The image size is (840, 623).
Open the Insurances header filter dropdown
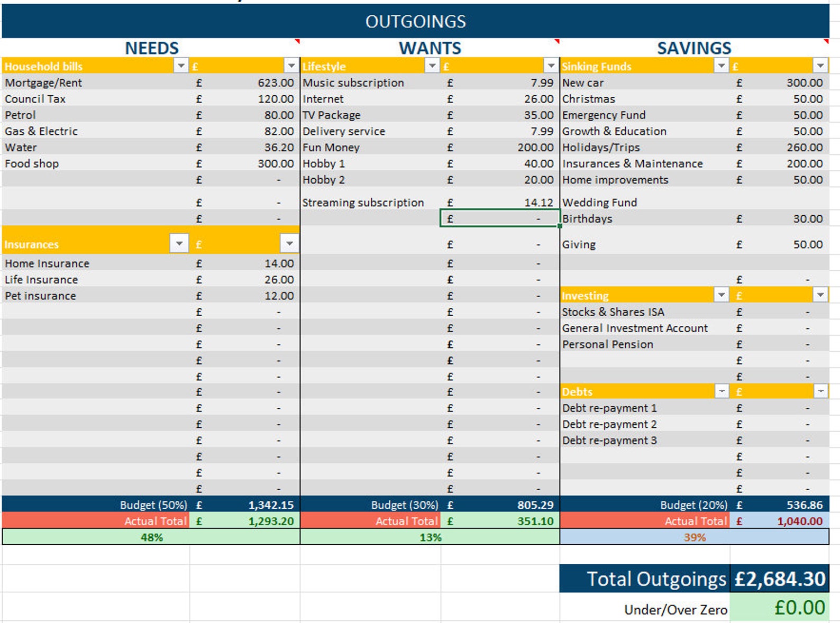point(179,243)
